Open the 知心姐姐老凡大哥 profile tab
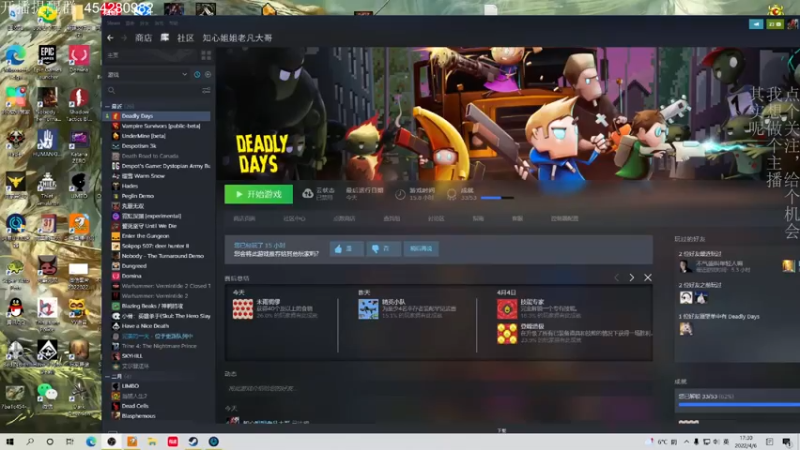The width and height of the screenshot is (800, 450). 237,38
